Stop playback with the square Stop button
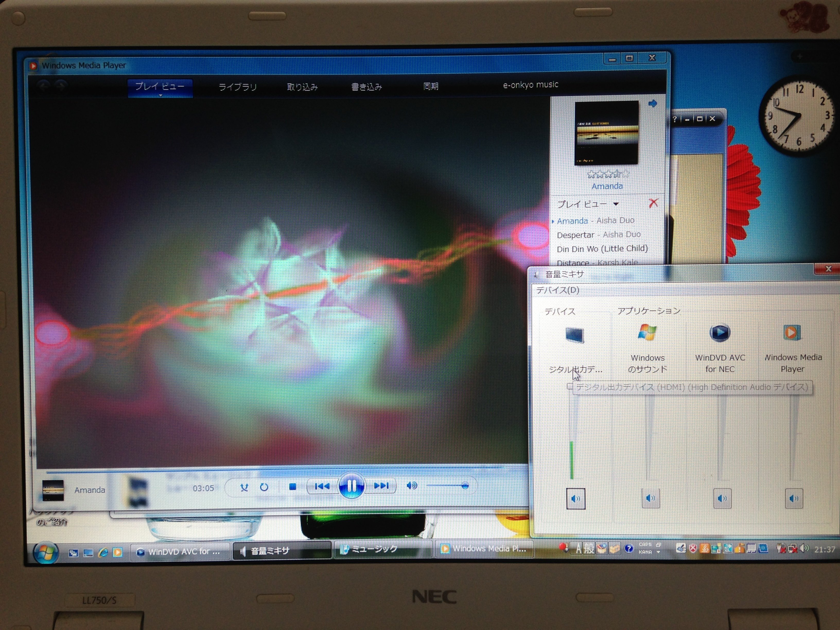 (292, 486)
